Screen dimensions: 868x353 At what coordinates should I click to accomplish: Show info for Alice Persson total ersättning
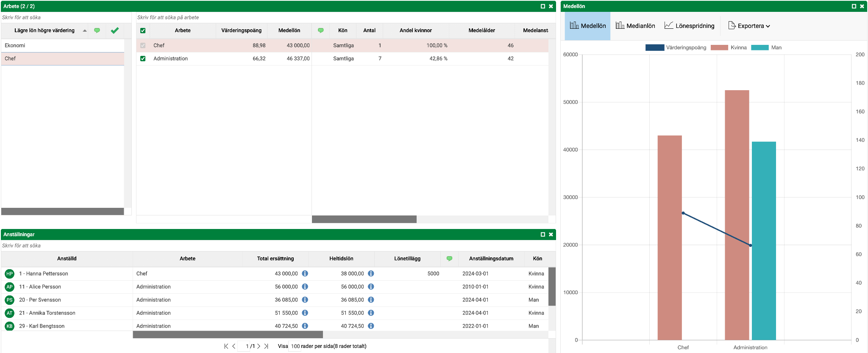(305, 287)
